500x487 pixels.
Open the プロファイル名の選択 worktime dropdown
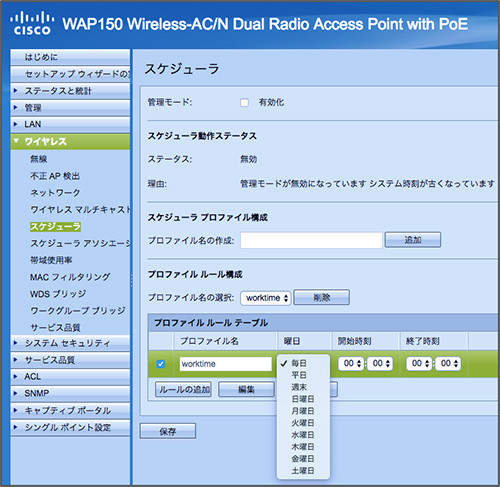266,298
